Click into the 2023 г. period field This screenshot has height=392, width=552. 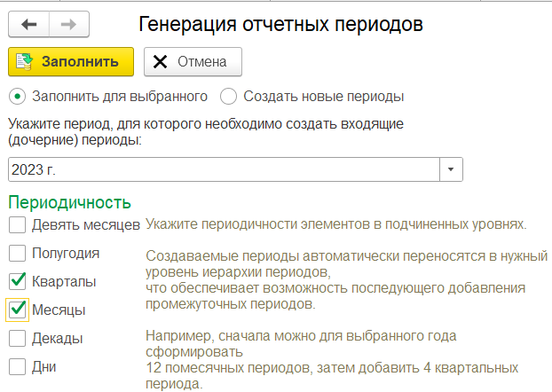point(224,169)
